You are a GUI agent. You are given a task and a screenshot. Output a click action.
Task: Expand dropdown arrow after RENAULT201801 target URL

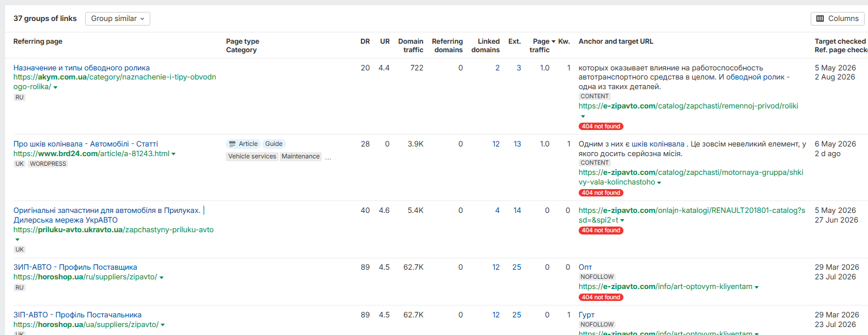(x=622, y=220)
